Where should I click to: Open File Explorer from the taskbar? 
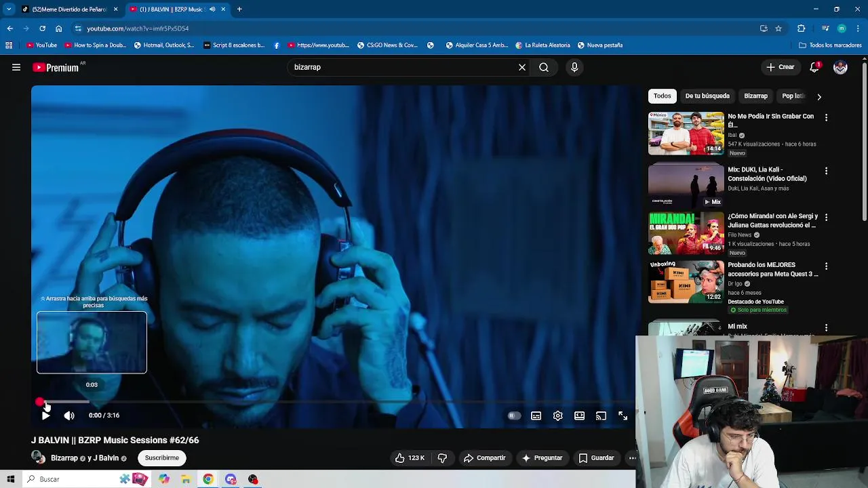[x=186, y=479]
